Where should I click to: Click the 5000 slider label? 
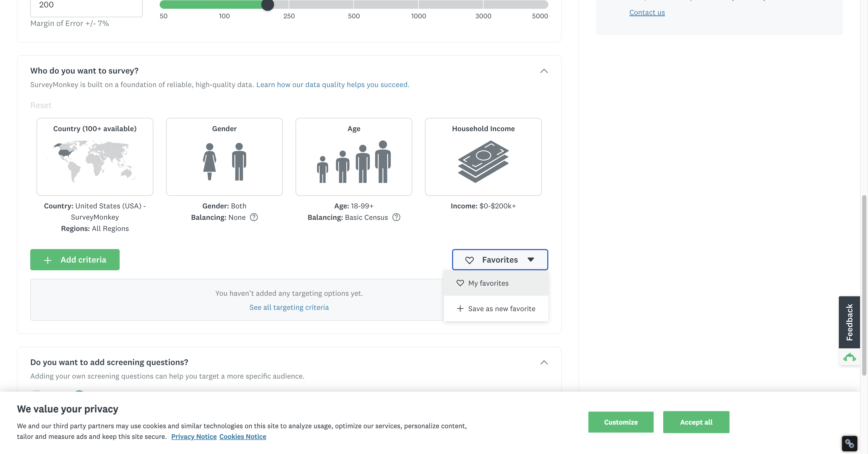(x=540, y=16)
